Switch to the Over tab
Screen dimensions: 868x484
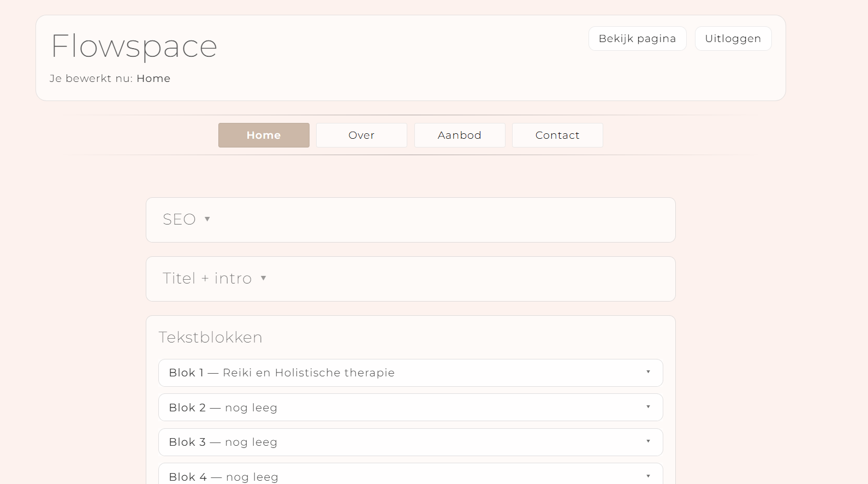[x=361, y=135]
